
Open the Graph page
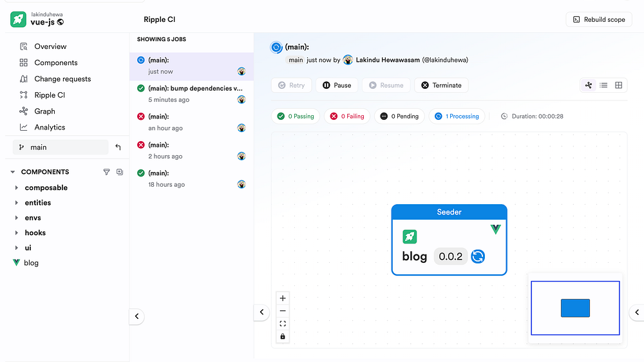(44, 111)
